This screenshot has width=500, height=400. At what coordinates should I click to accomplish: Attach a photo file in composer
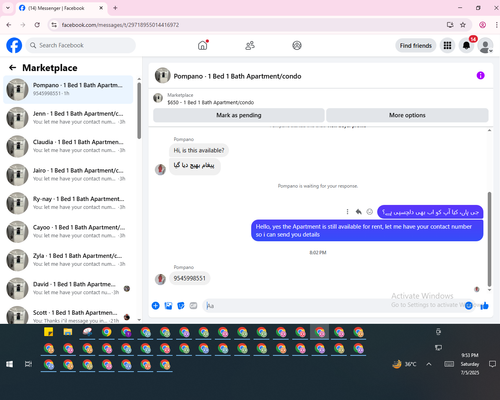point(168,306)
